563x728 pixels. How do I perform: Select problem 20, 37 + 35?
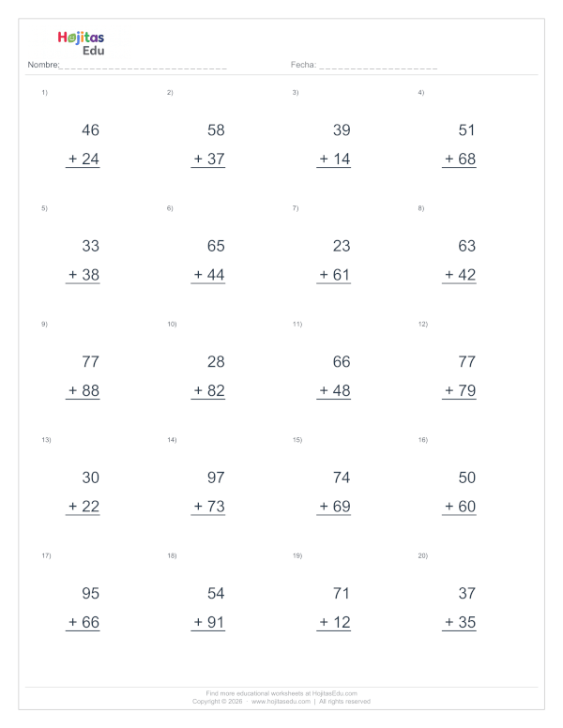click(459, 607)
